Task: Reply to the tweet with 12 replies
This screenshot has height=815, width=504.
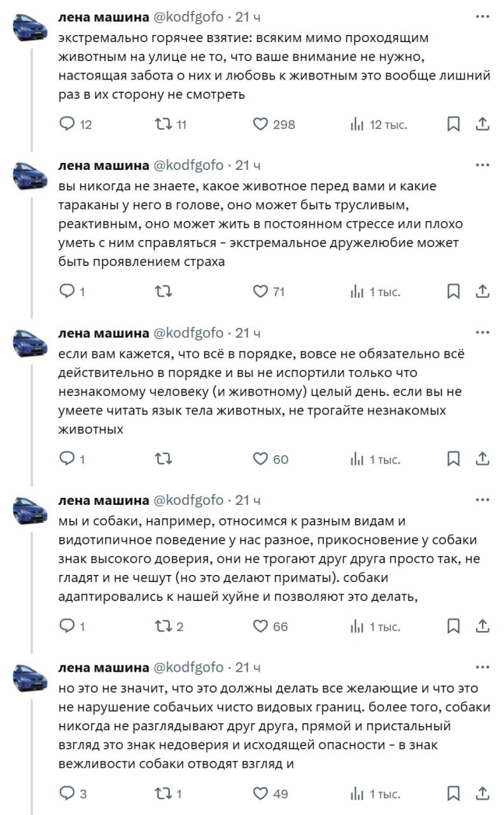Action: pos(67,124)
